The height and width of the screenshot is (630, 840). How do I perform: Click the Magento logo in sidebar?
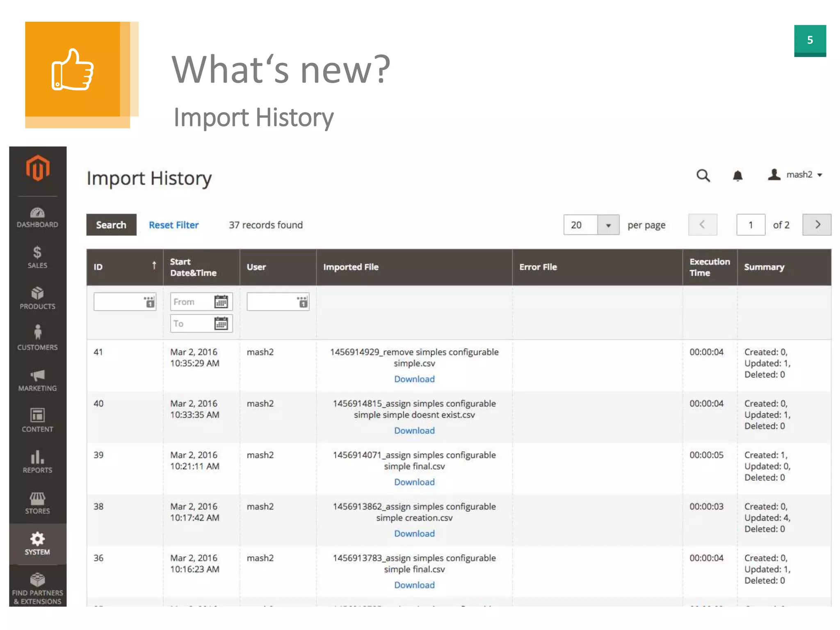coord(38,168)
